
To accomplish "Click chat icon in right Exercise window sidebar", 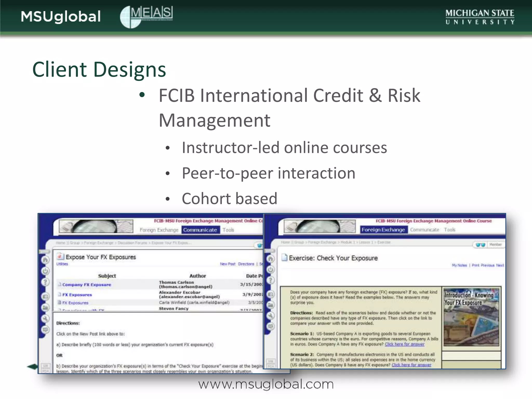I will (271, 327).
